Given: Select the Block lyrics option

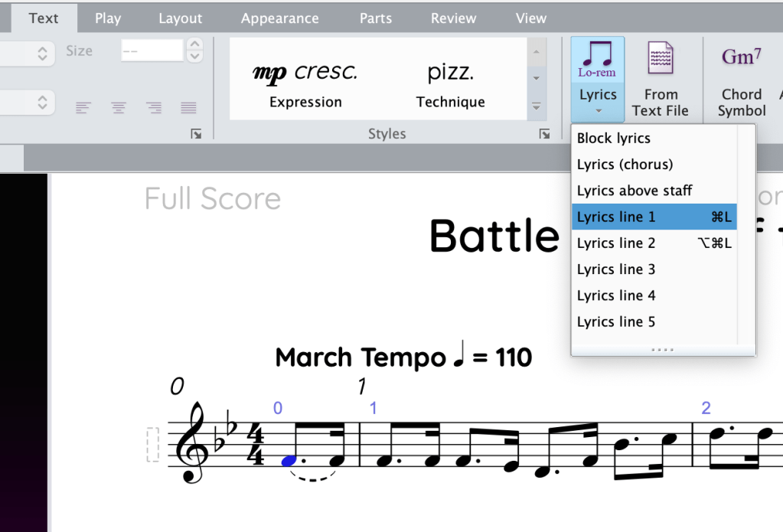Looking at the screenshot, I should [x=612, y=138].
